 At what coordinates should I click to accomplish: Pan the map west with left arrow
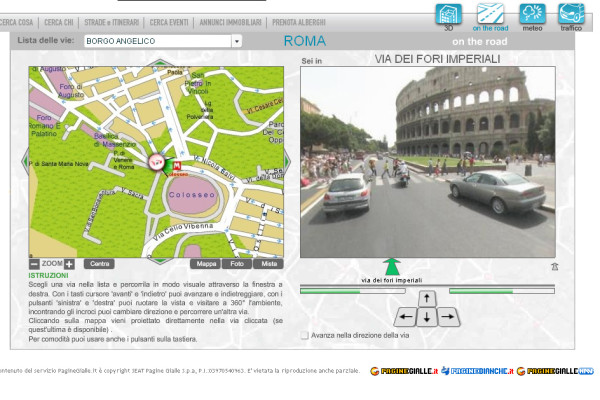(25, 161)
